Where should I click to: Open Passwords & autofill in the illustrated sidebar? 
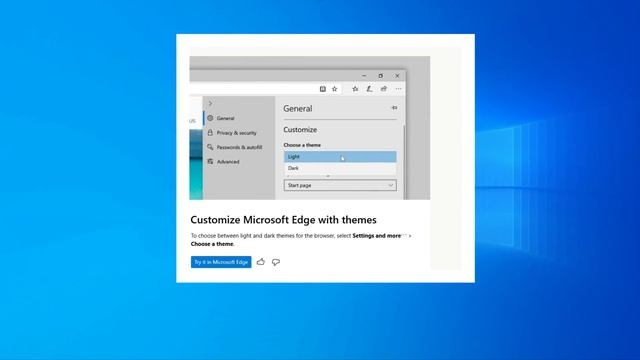coord(239,147)
